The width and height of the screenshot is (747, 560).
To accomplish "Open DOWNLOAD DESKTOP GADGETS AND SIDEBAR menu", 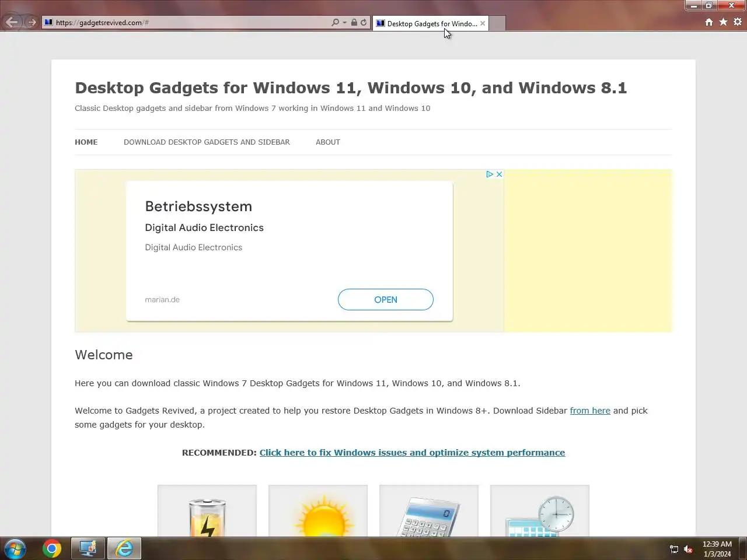I will [x=207, y=142].
